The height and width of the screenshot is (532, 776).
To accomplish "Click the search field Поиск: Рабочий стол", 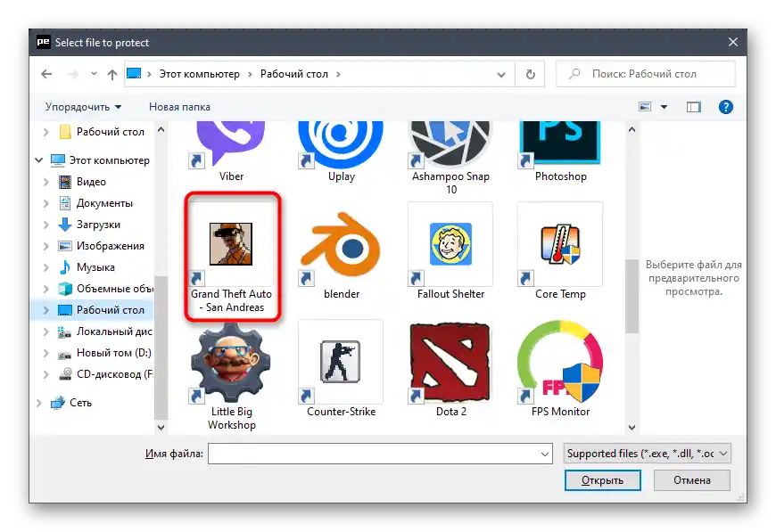I will (x=646, y=74).
